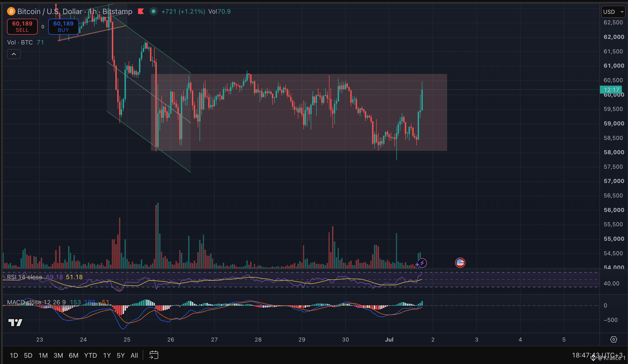
Task: Click the −500 label on MACD scale
Action: click(610, 320)
